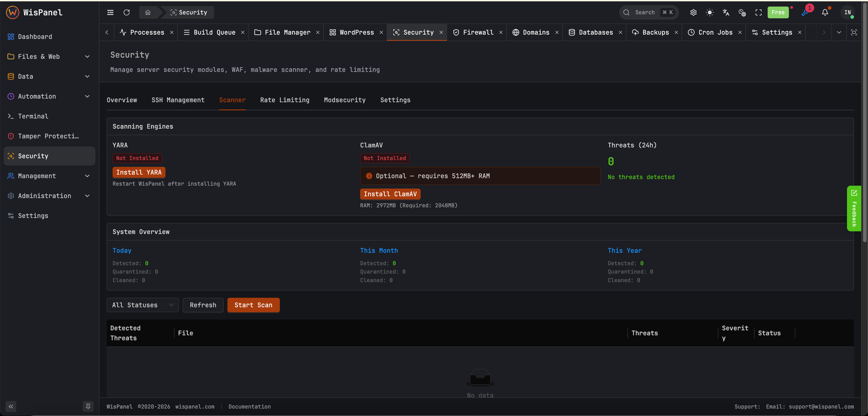868x416 pixels.
Task: Open Tamper Protection in sidebar
Action: tap(49, 136)
